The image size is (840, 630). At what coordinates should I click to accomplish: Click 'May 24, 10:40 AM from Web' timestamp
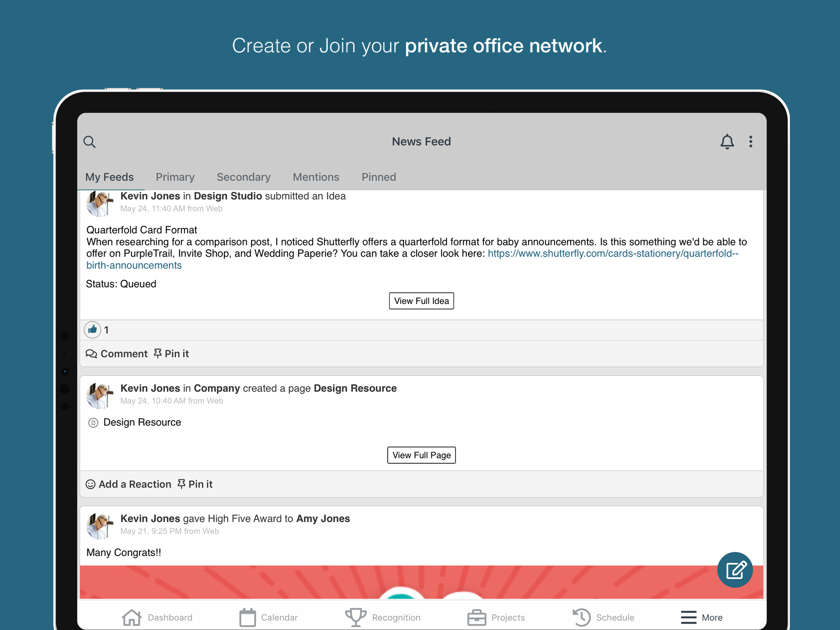click(172, 401)
